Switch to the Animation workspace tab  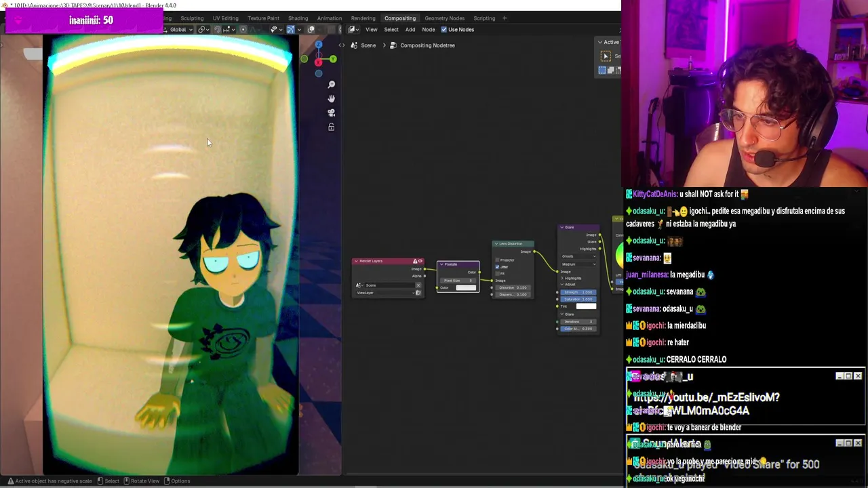click(330, 18)
